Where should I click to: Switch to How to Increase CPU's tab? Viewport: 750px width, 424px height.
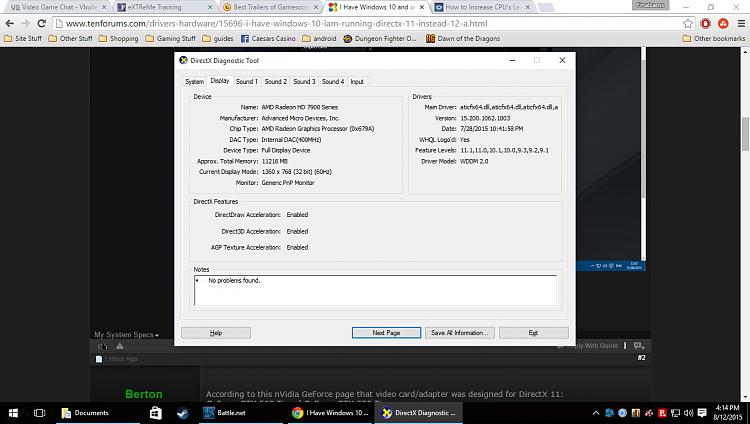pos(482,7)
